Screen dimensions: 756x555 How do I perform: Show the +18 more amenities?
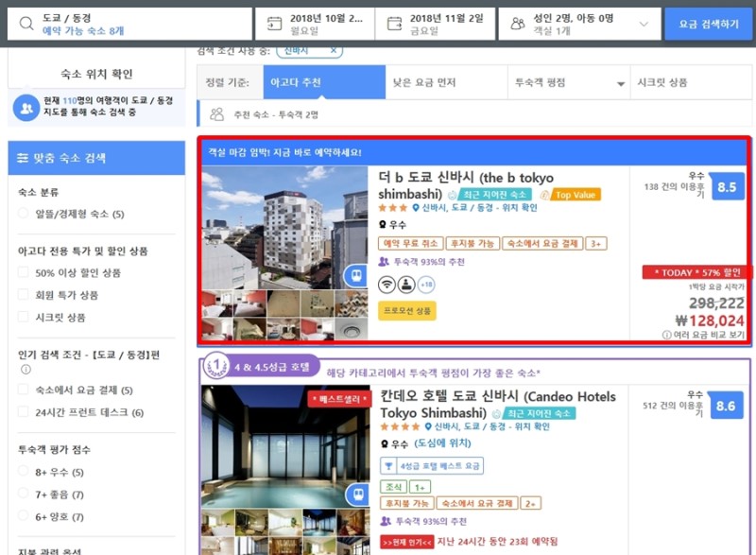click(426, 285)
